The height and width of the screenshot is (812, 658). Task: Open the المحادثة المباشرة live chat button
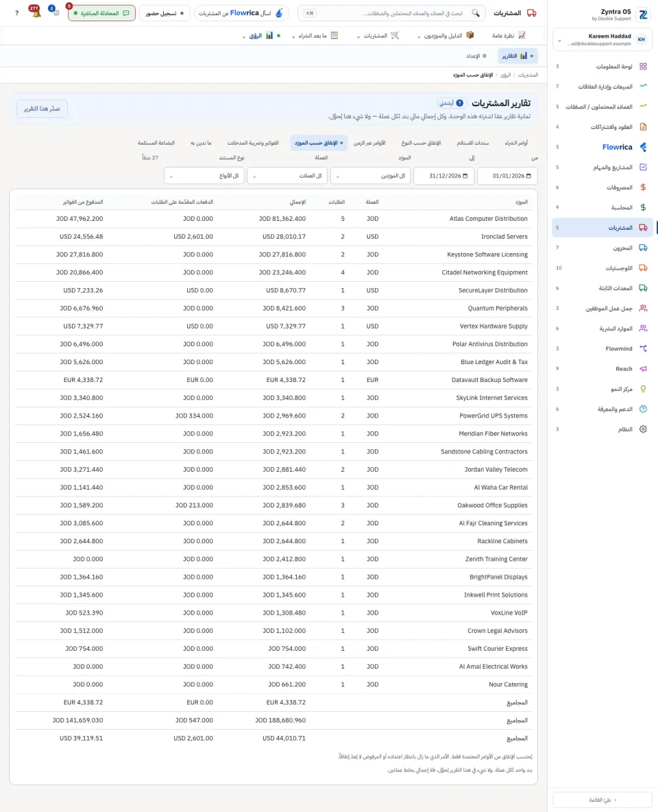tap(102, 13)
